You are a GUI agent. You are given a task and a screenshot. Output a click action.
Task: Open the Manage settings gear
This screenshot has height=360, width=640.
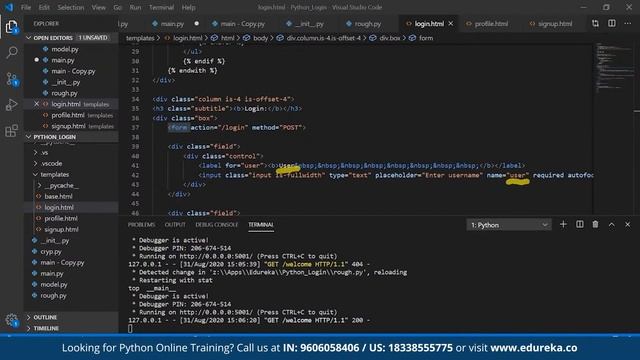click(11, 320)
